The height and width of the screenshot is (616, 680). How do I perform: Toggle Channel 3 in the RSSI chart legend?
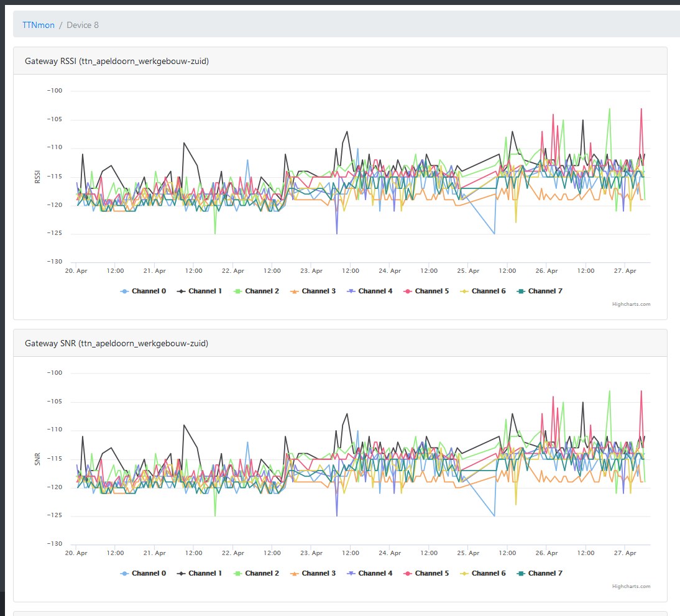point(313,291)
